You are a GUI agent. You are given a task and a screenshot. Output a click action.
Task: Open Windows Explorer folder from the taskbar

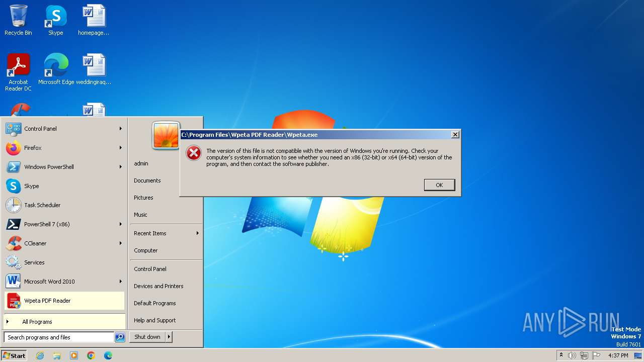[57, 355]
